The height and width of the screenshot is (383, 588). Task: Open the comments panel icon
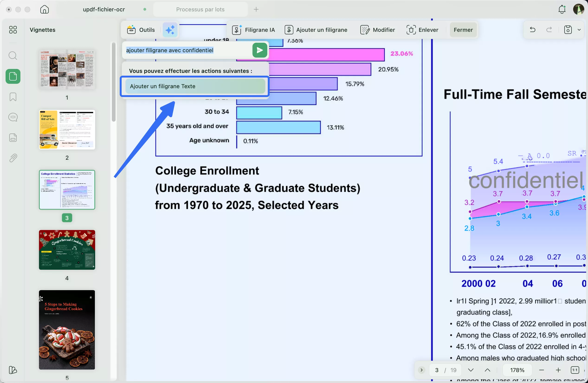pos(13,117)
